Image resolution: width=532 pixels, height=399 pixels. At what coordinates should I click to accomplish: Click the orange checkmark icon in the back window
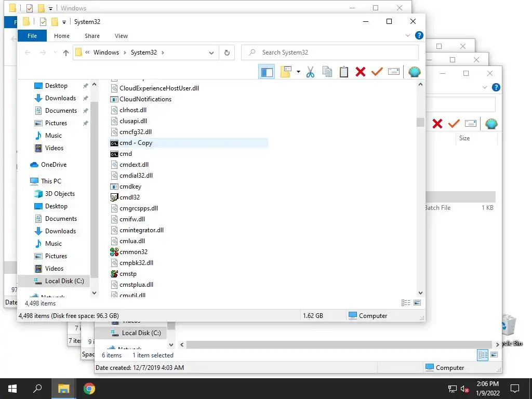tap(454, 124)
